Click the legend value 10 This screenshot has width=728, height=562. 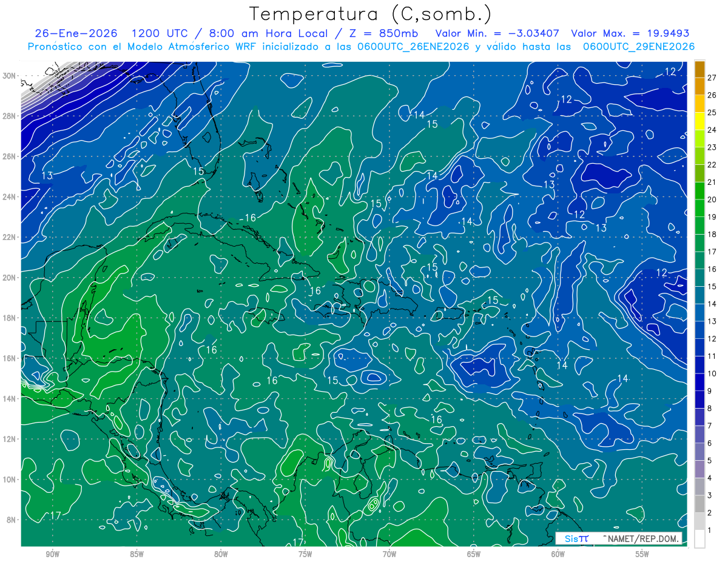tap(712, 373)
